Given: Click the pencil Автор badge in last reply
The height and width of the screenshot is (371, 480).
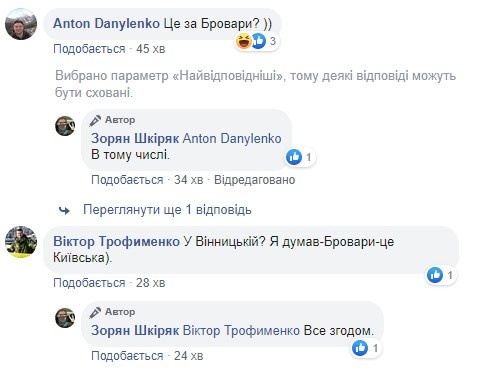Looking at the screenshot, I should click(112, 312).
